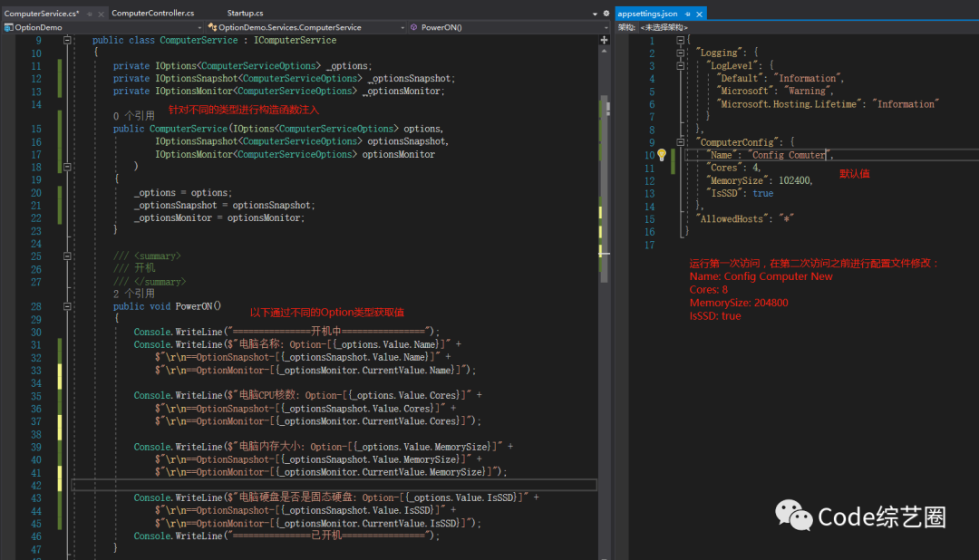Click the "Warning" value in appsettings.json
The image size is (979, 560).
point(808,92)
